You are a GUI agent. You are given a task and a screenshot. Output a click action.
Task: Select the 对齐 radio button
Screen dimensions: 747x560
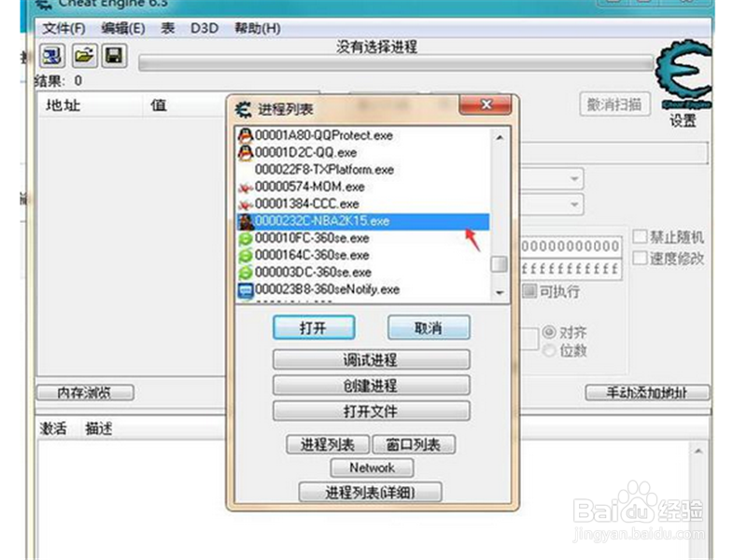(549, 331)
